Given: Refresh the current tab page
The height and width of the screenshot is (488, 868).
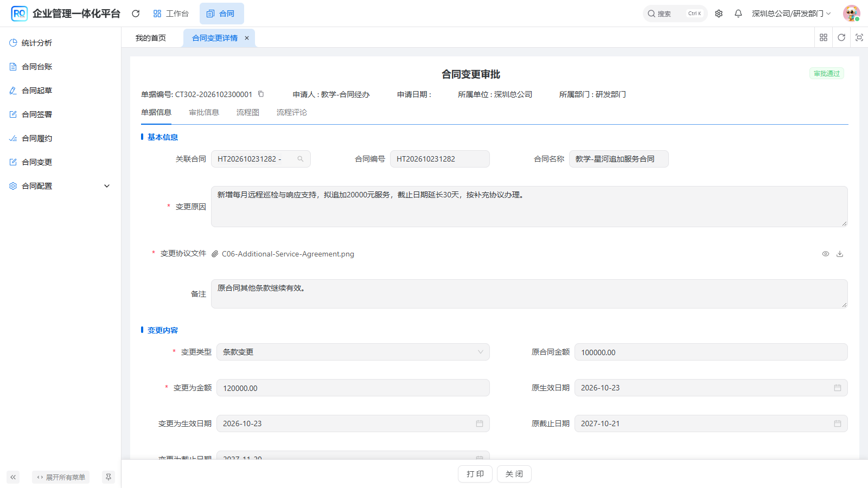Looking at the screenshot, I should (x=841, y=37).
